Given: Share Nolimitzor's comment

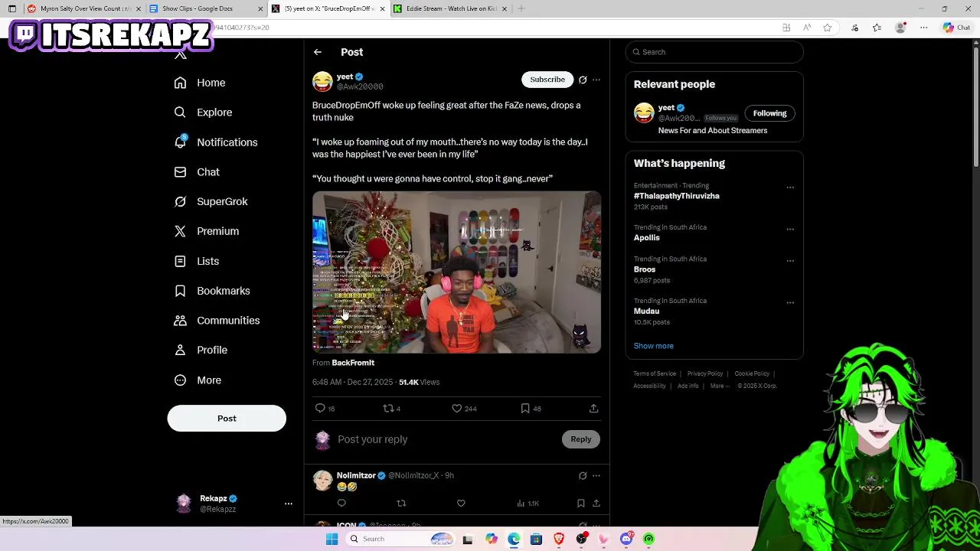Looking at the screenshot, I should coord(596,504).
